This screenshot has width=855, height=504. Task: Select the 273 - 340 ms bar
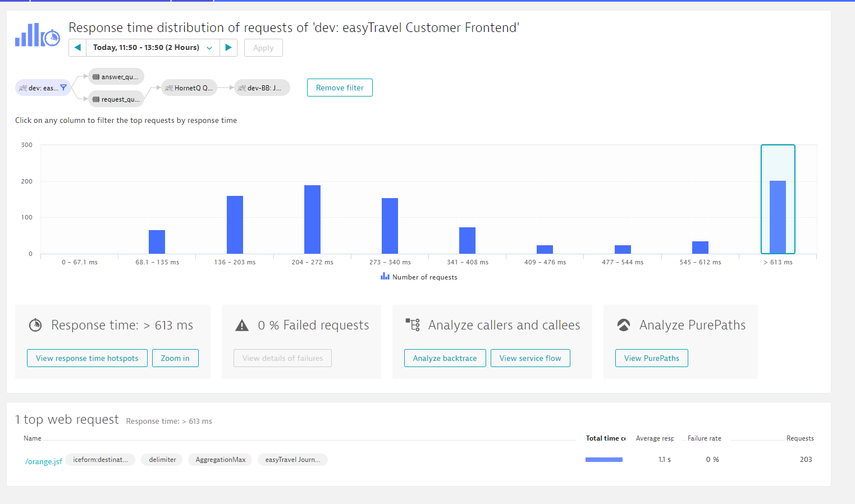tap(390, 226)
